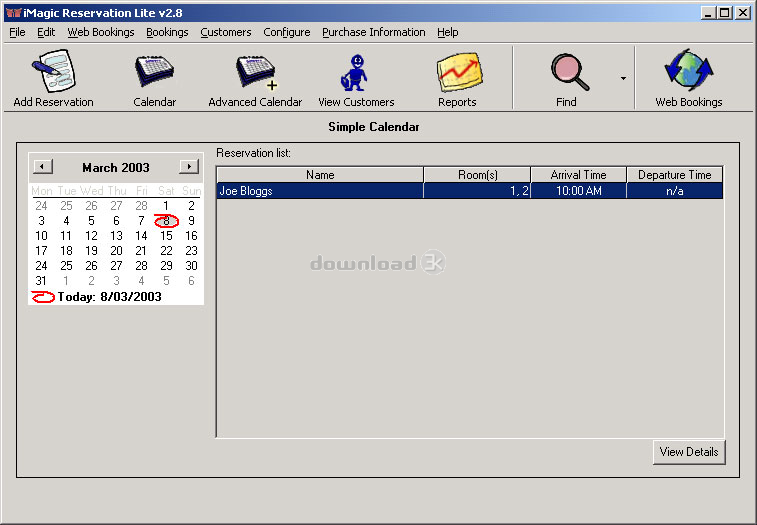Select March 30 in the calendar
This screenshot has height=525, width=757.
tap(192, 266)
